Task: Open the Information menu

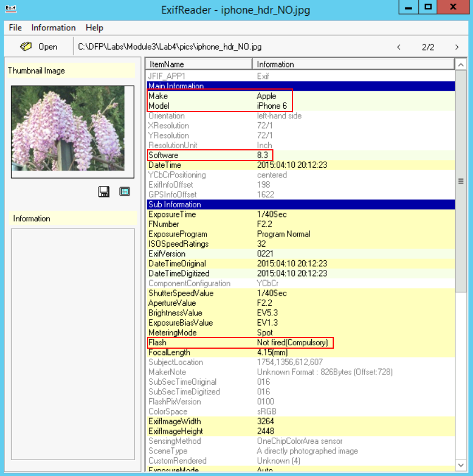Action: (54, 28)
